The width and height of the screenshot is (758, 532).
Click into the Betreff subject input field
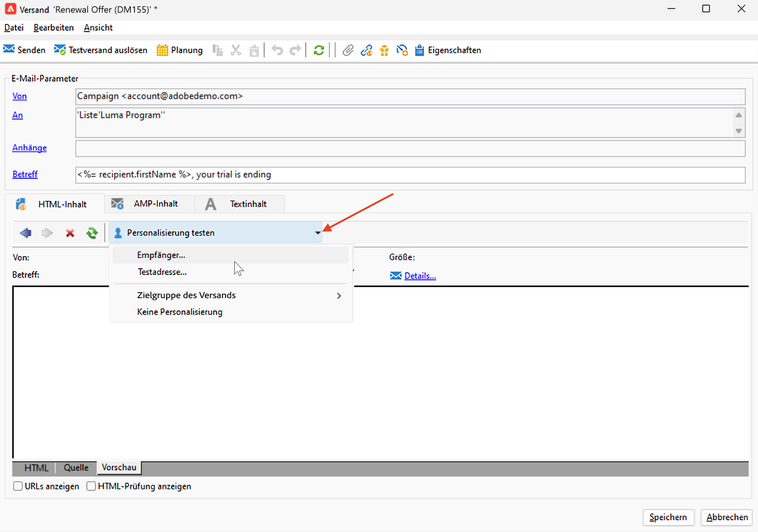point(410,175)
